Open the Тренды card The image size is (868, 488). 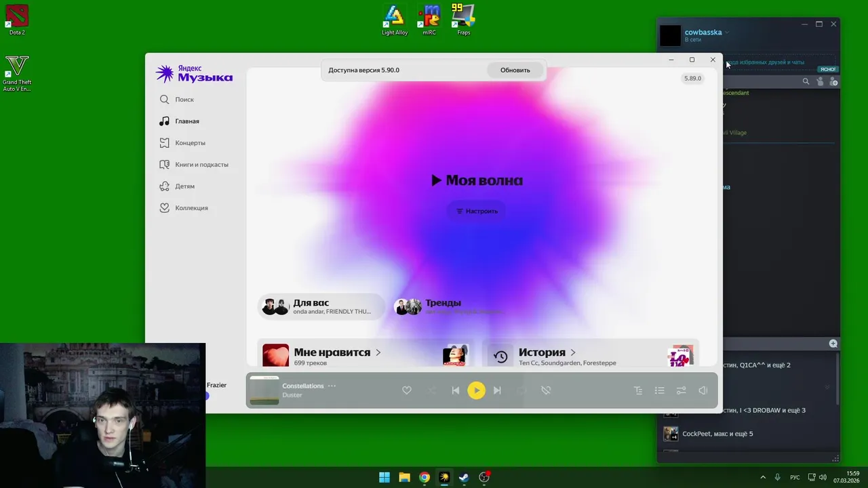[451, 306]
